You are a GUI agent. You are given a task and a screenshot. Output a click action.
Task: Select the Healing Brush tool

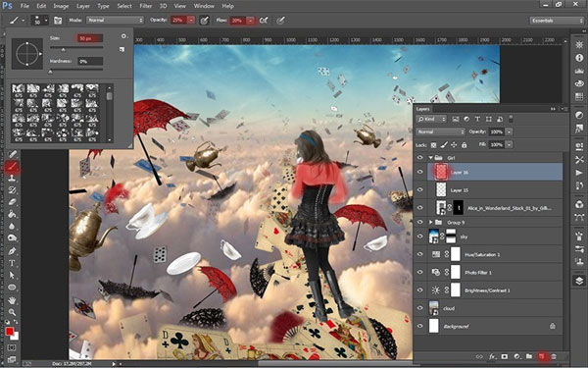point(12,154)
